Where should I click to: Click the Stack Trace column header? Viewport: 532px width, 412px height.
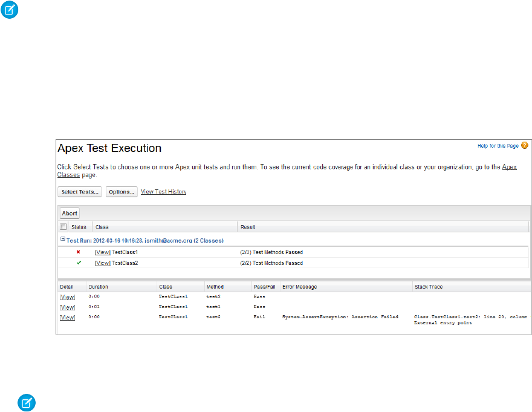429,286
